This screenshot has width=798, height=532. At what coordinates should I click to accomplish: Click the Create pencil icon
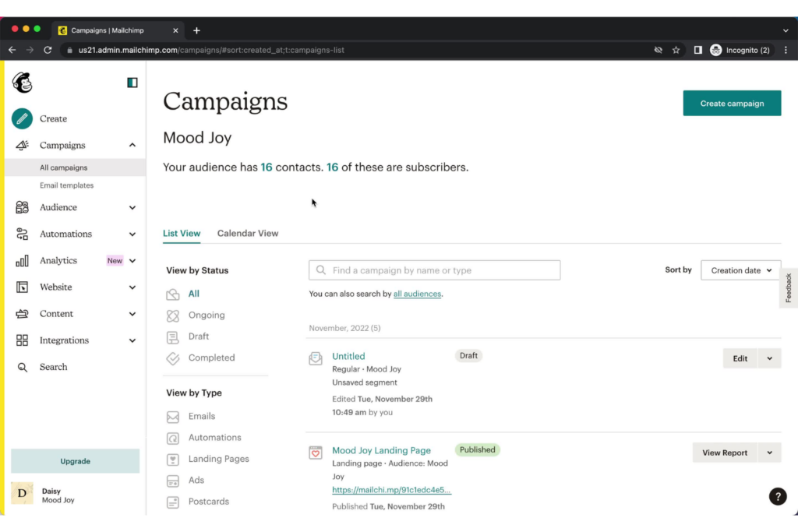tap(22, 118)
